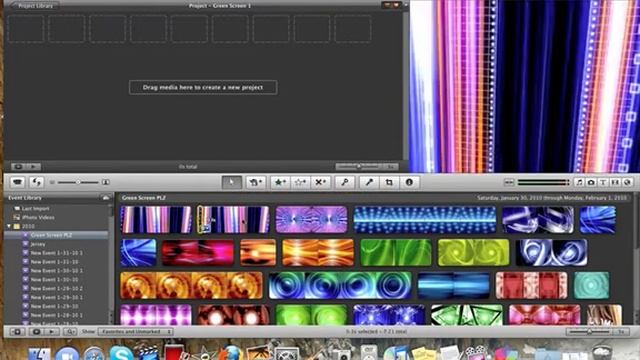Select the Jersey event

point(38,244)
